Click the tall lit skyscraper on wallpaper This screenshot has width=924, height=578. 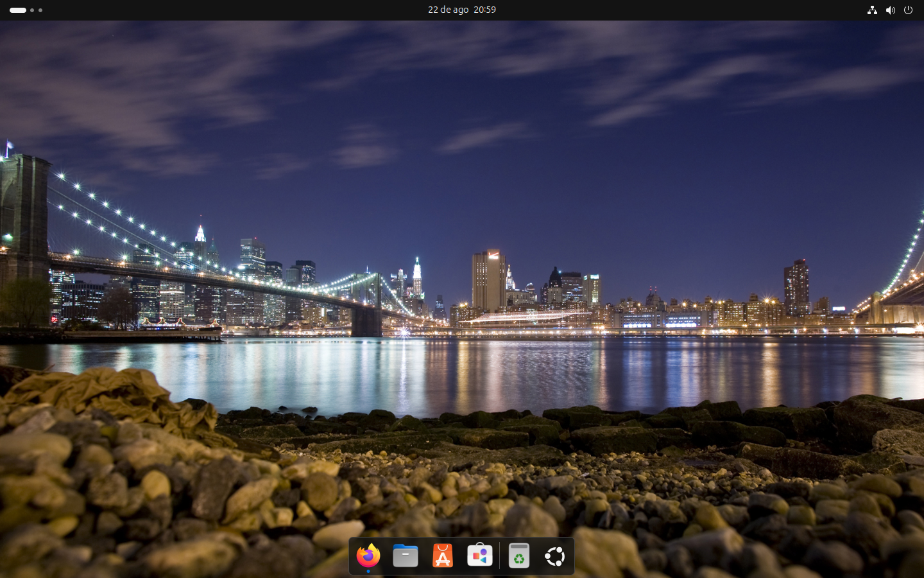point(488,279)
